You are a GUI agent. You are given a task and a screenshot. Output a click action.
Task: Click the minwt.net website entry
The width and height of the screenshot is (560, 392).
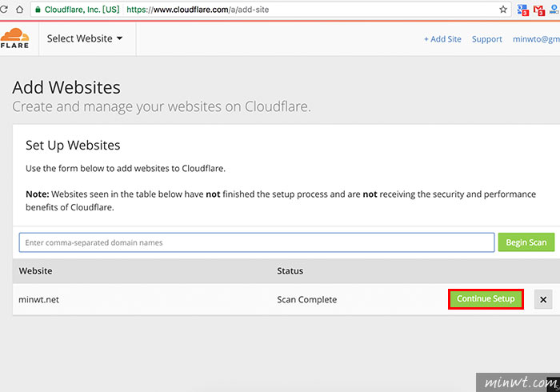point(38,299)
